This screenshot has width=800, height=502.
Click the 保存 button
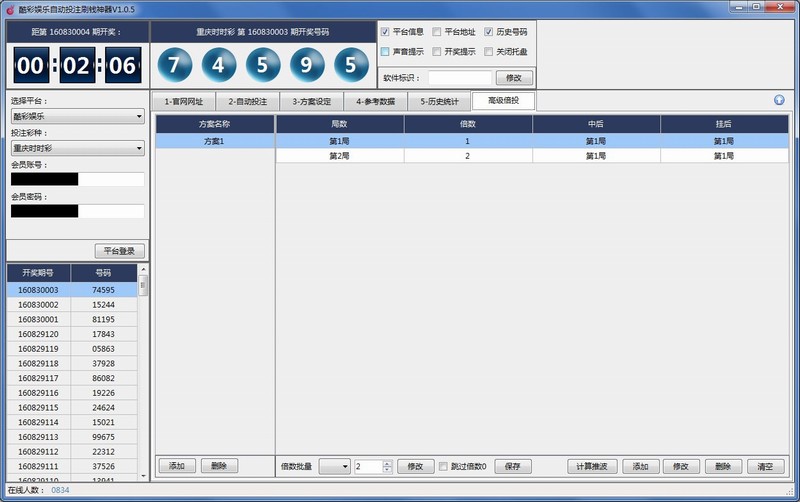pyautogui.click(x=512, y=466)
